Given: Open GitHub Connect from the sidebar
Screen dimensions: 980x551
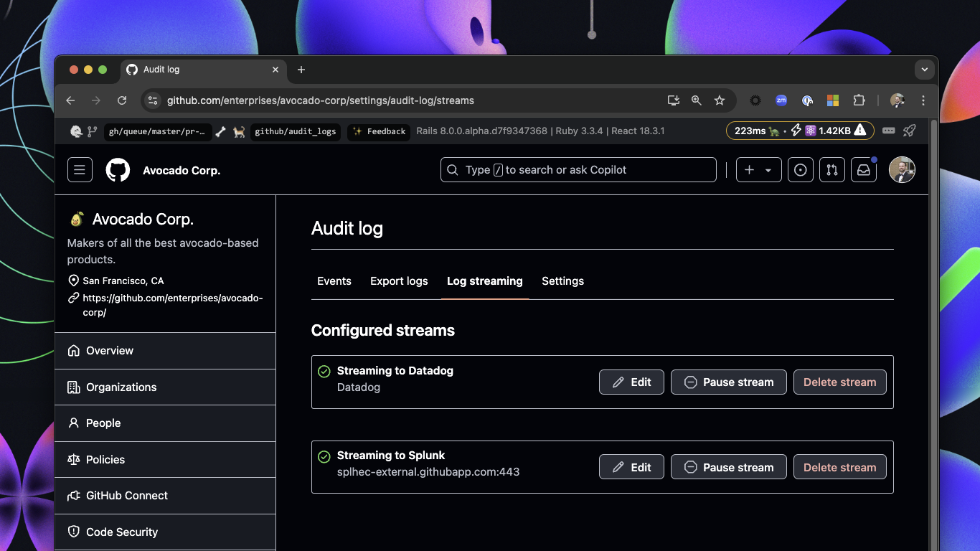Looking at the screenshot, I should coord(126,495).
